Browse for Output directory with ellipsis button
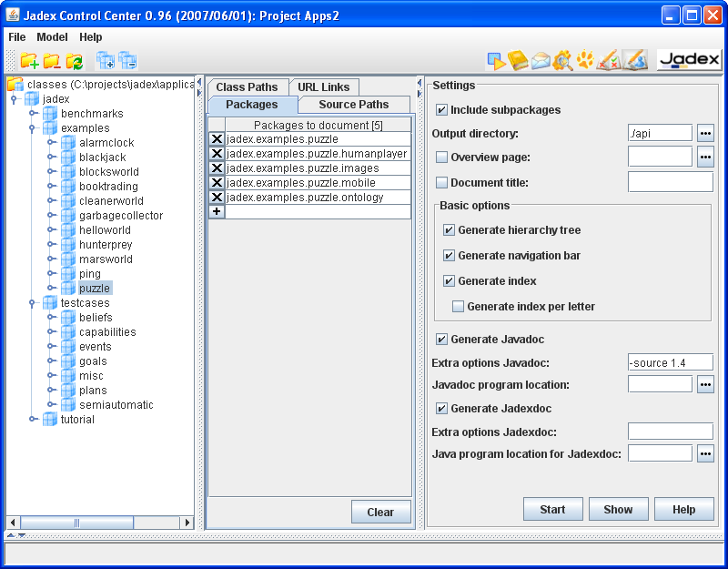 tap(705, 133)
